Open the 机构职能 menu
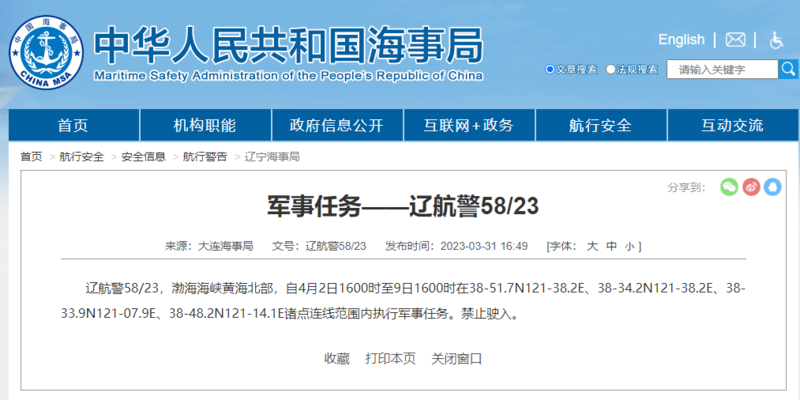Screen dimensions: 800x400 point(204,125)
